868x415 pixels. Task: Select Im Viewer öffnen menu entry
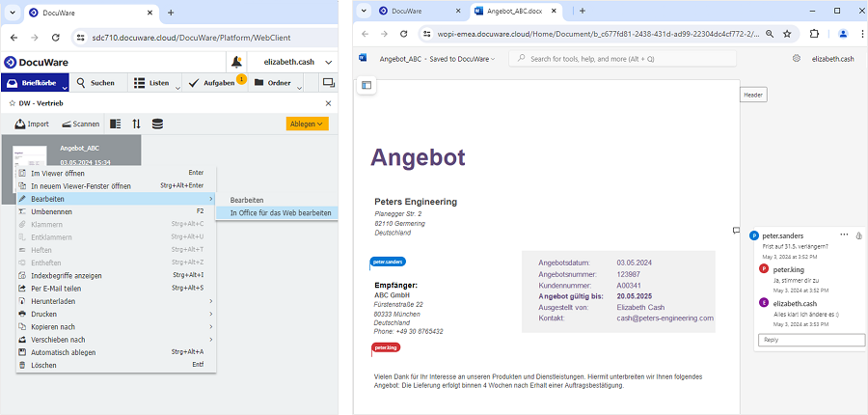[116, 174]
